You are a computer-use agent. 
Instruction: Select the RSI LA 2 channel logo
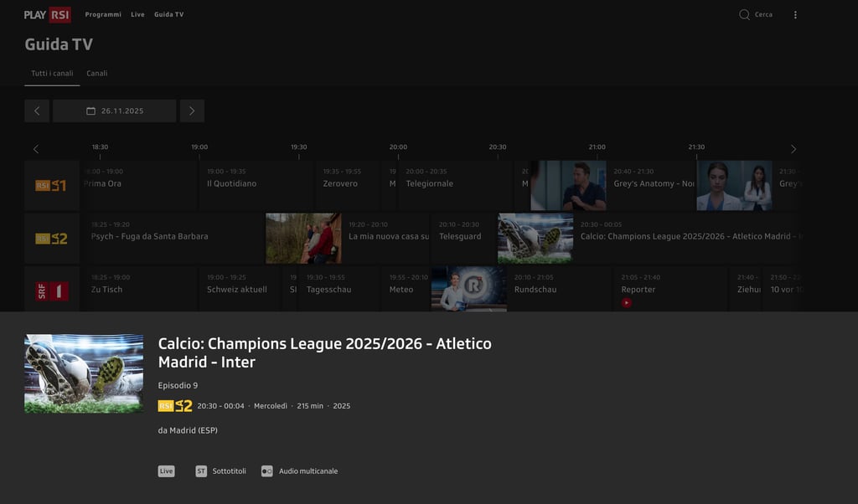point(51,239)
